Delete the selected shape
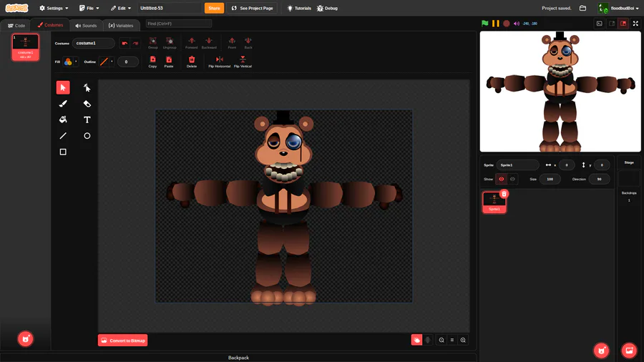The height and width of the screenshot is (362, 644). pos(191,62)
